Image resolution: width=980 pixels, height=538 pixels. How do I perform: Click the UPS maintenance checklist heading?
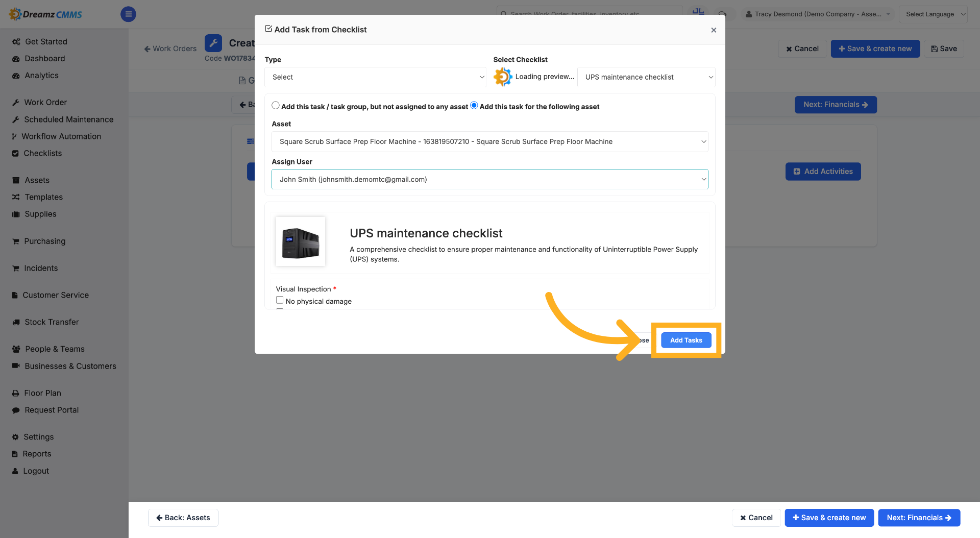point(426,233)
